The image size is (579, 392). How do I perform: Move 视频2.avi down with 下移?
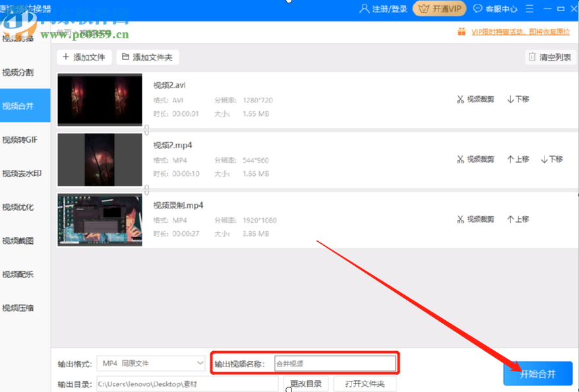point(518,99)
